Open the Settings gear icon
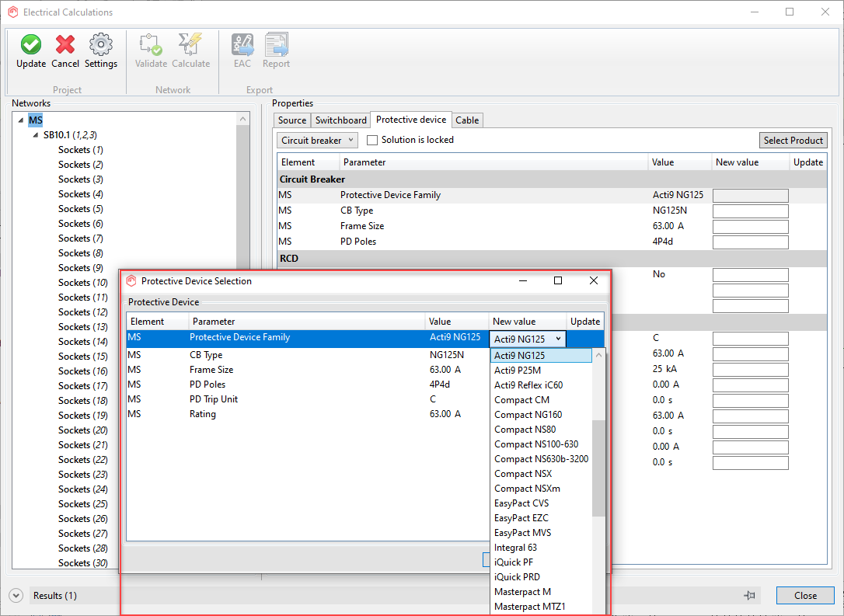844x616 pixels. pos(101,44)
